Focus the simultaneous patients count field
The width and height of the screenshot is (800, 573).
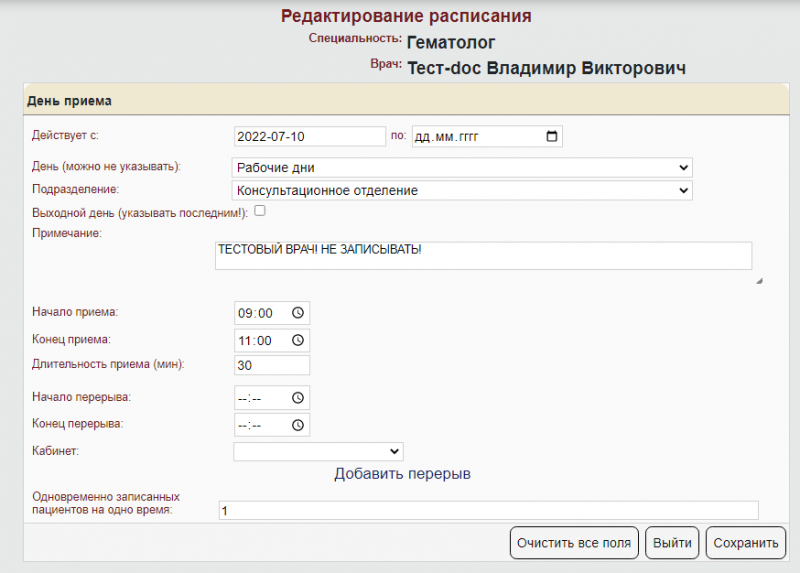click(x=488, y=511)
